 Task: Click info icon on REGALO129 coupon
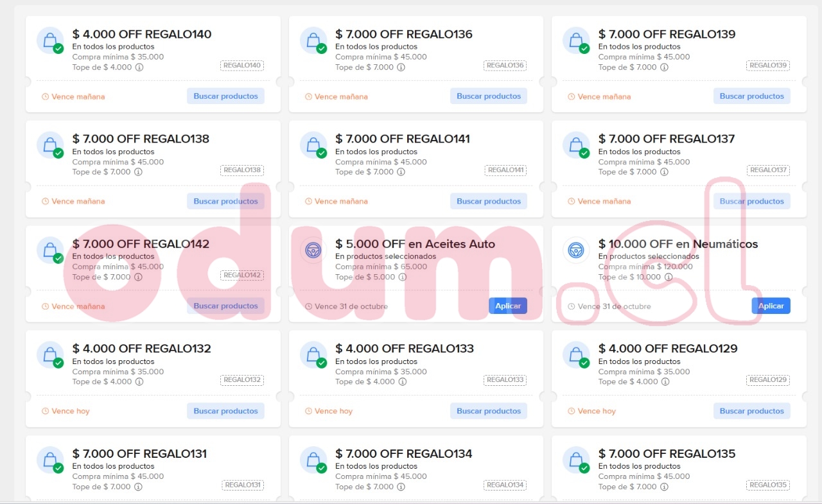click(x=665, y=382)
